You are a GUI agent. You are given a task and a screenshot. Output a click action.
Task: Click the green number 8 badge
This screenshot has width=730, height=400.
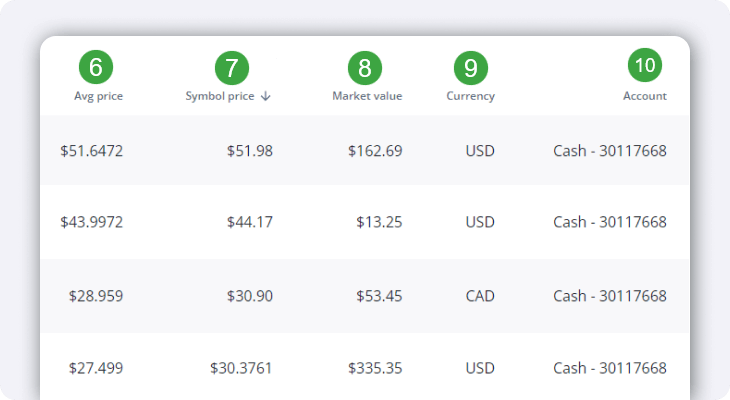(x=365, y=68)
